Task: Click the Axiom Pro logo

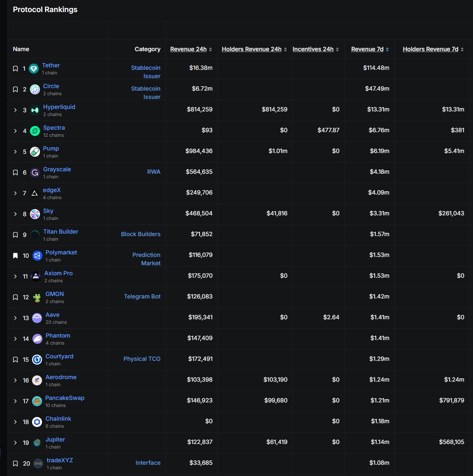Action: click(36, 276)
